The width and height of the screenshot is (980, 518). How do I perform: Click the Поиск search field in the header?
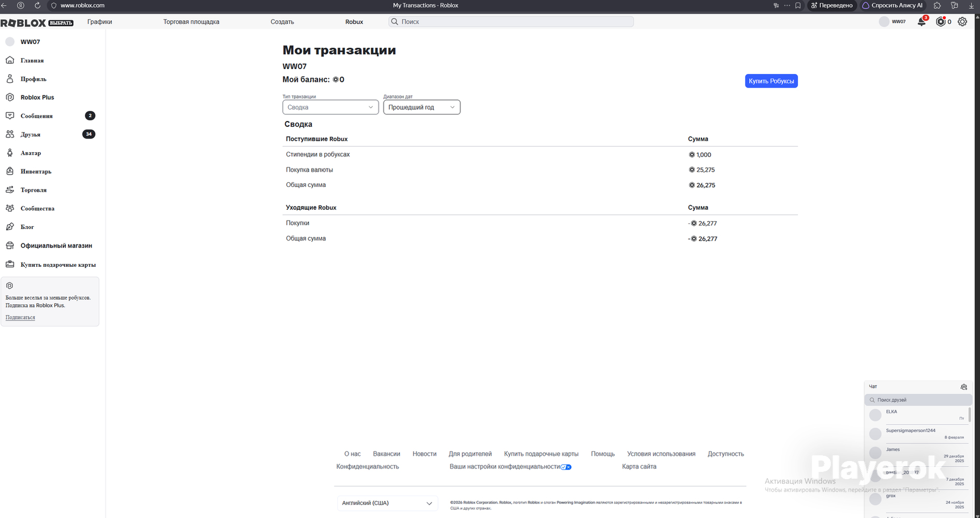click(511, 22)
